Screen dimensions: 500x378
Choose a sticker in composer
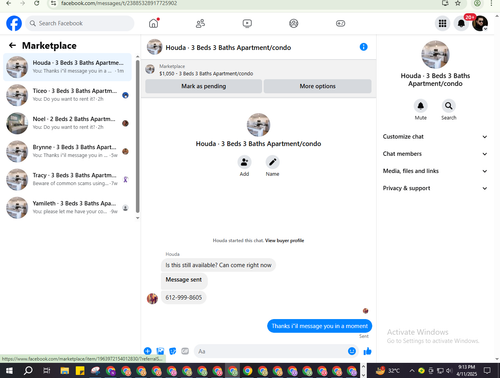click(x=172, y=351)
